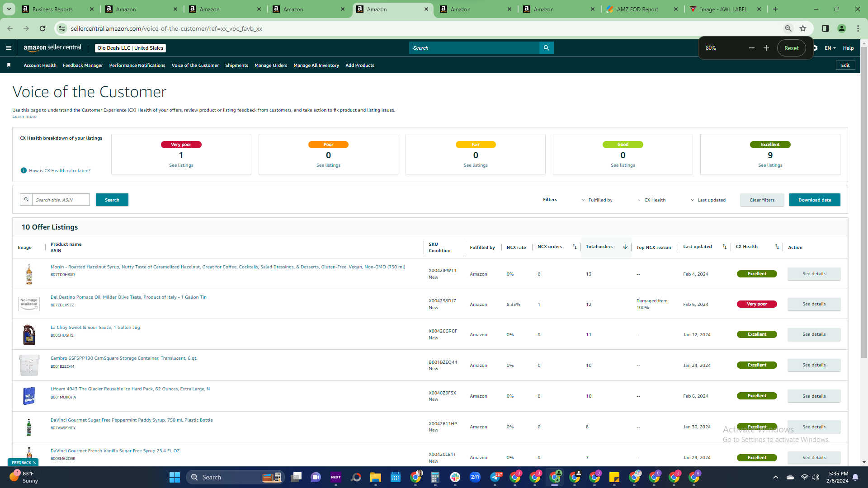Open a new browser tab
This screenshot has width=868, height=488.
tap(775, 9)
